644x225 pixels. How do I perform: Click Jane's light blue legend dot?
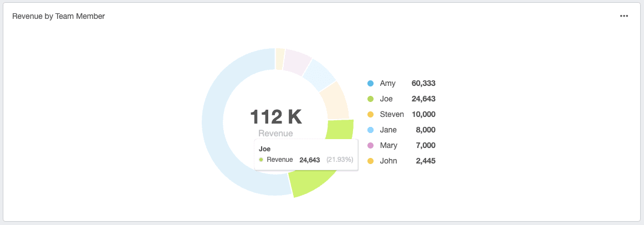point(370,130)
